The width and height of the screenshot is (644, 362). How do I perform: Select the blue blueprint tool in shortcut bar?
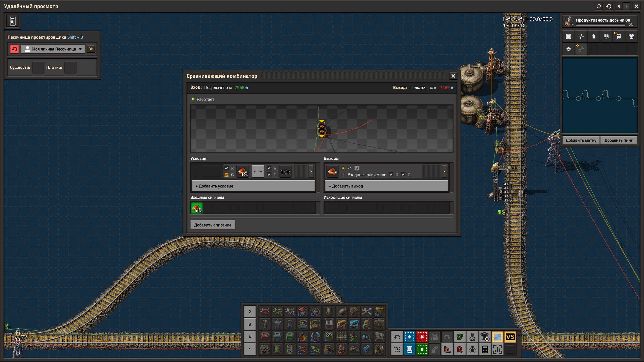[409, 337]
